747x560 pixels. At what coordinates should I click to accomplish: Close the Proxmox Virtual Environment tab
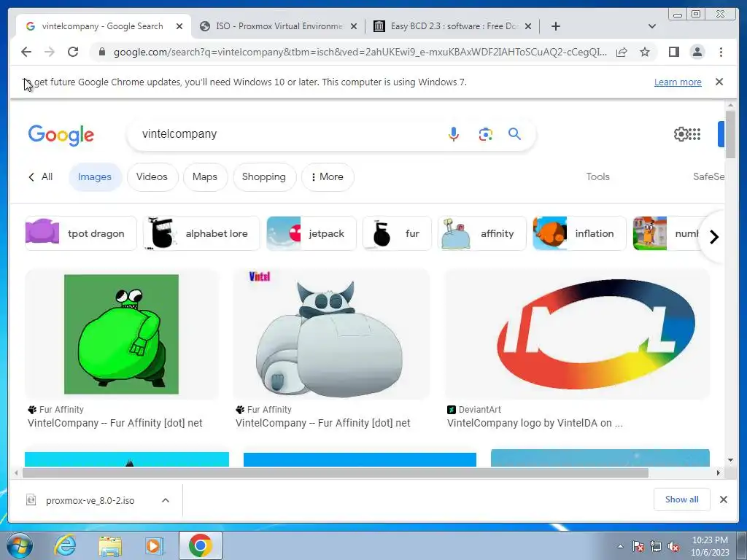point(354,26)
